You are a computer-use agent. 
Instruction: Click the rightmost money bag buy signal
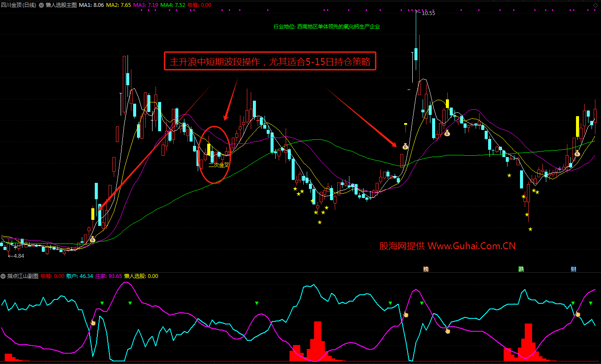click(x=577, y=153)
